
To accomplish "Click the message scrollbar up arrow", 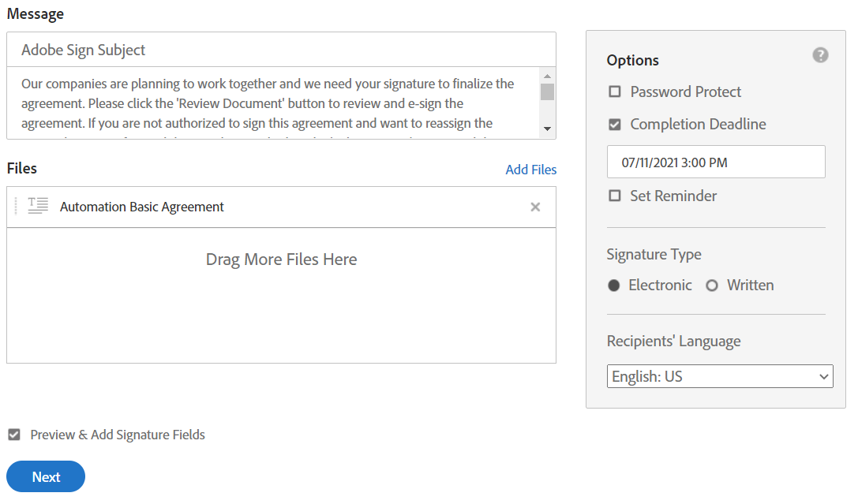I will 547,77.
